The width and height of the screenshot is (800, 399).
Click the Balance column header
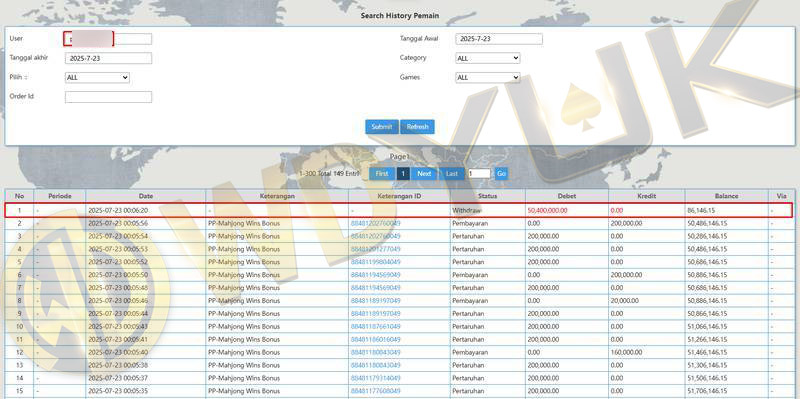[727, 196]
